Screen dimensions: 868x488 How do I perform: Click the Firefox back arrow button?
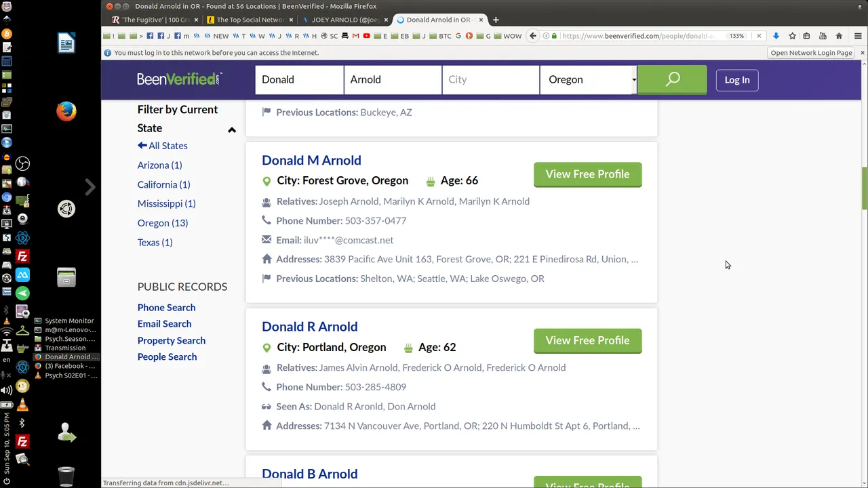coord(533,36)
